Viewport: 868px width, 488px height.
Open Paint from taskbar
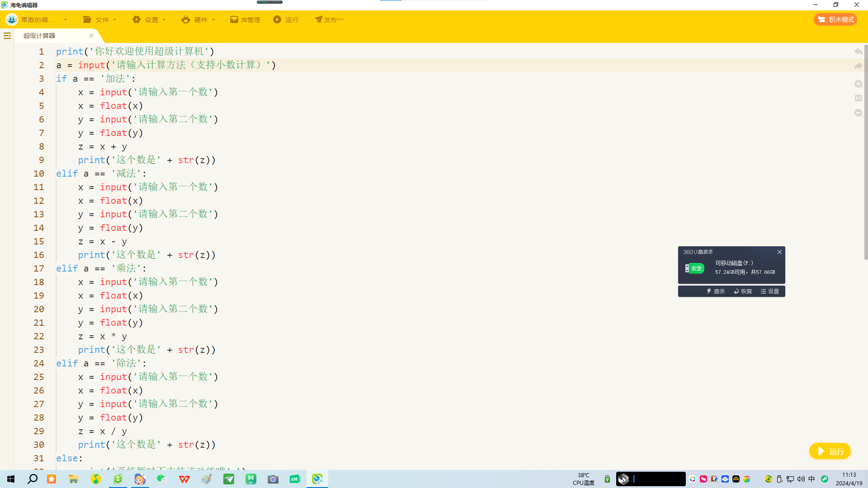click(x=207, y=479)
